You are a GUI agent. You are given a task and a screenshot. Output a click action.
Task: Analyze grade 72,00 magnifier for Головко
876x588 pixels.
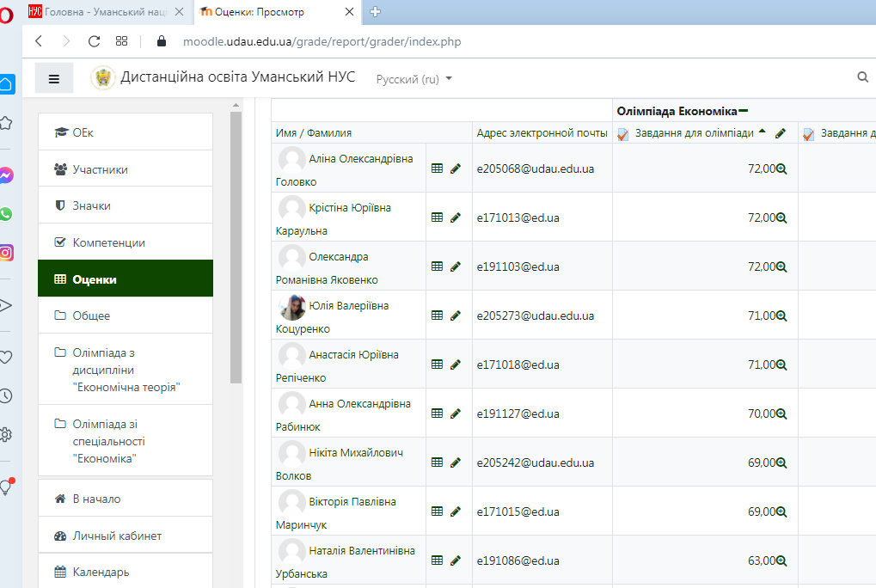point(781,168)
